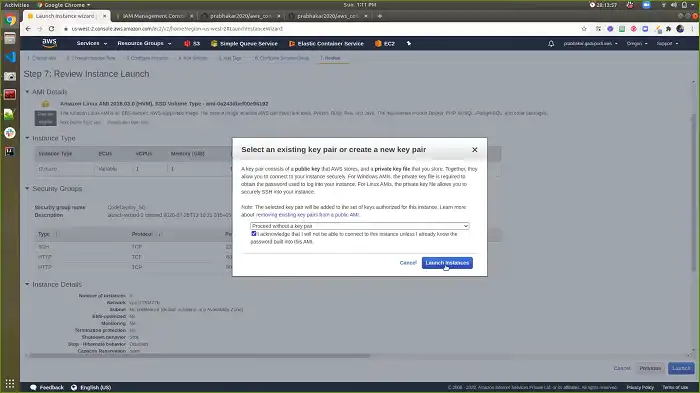Screen dimensions: 700x393
Task: Change language English (US)
Action: tap(91, 387)
